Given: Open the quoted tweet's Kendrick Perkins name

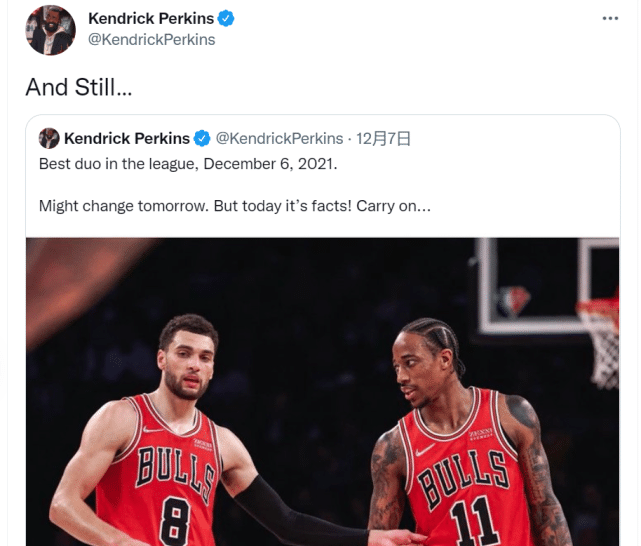Looking at the screenshot, I should (x=127, y=139).
